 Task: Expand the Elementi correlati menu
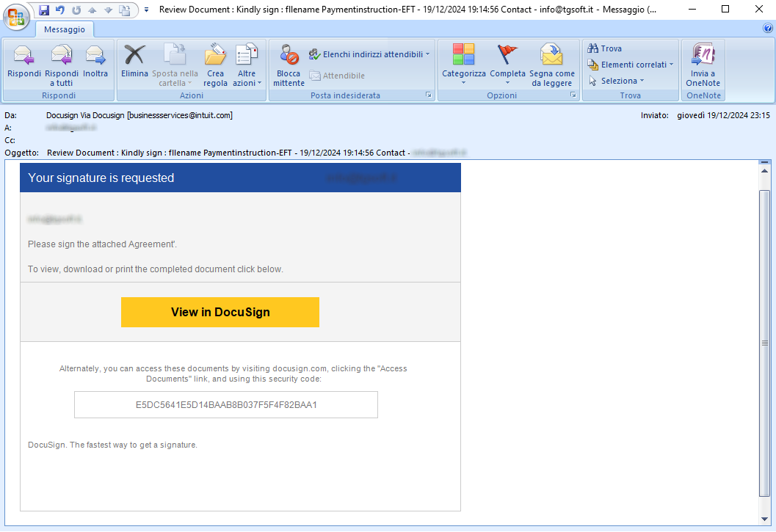coord(631,65)
